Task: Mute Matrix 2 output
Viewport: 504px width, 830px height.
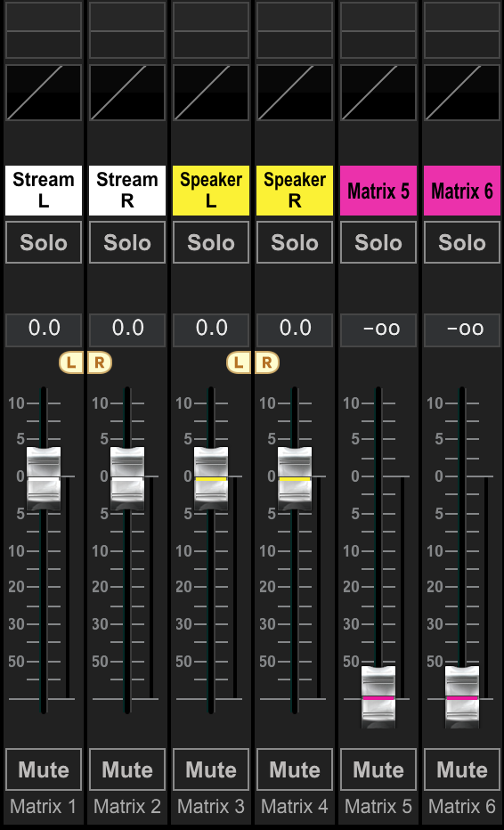Action: pos(127,769)
